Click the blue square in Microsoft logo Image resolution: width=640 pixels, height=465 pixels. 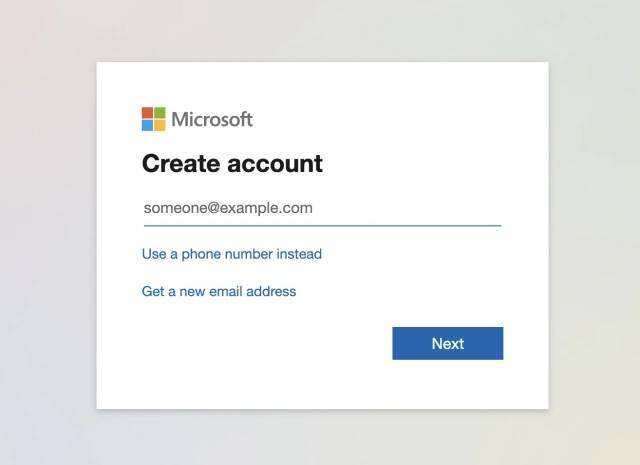click(x=147, y=125)
